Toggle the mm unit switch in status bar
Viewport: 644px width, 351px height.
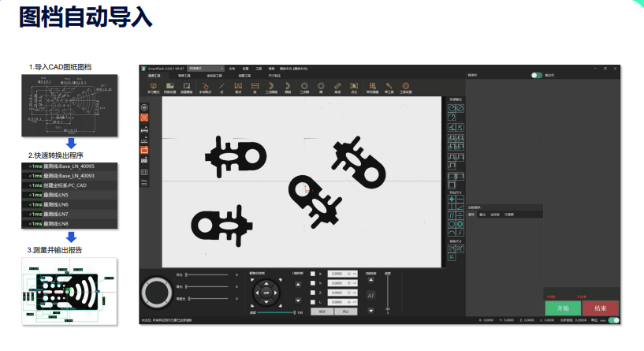tap(613, 320)
